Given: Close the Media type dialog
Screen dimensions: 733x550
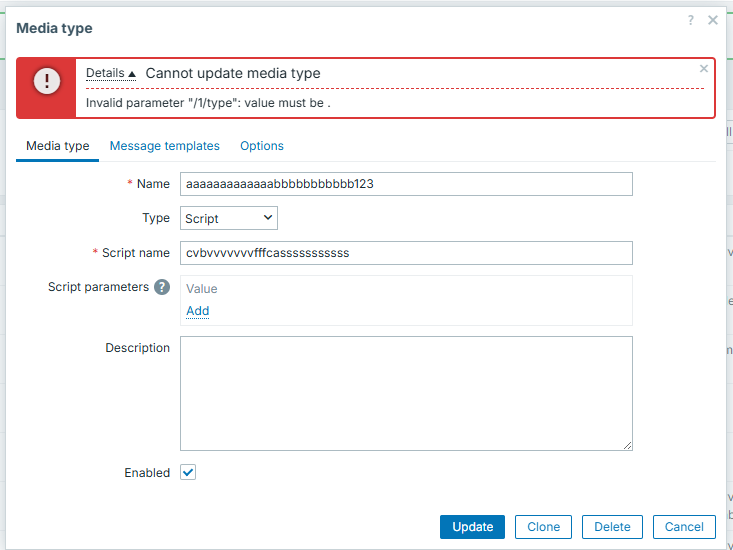Looking at the screenshot, I should 713,20.
